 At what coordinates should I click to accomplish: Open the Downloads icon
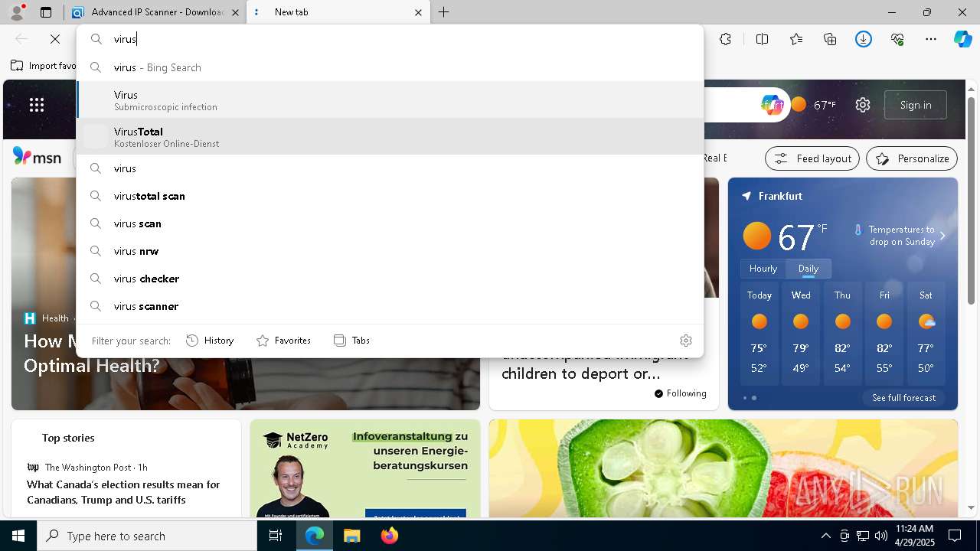[864, 39]
